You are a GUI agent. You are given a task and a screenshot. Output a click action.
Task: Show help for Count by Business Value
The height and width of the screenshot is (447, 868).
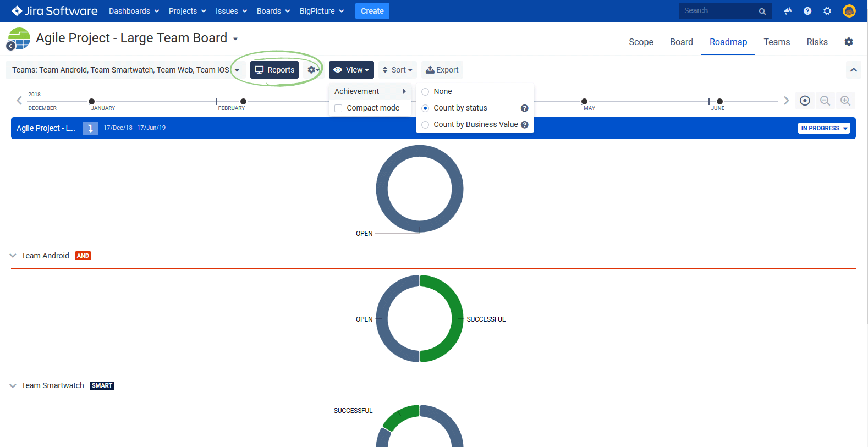click(x=525, y=125)
